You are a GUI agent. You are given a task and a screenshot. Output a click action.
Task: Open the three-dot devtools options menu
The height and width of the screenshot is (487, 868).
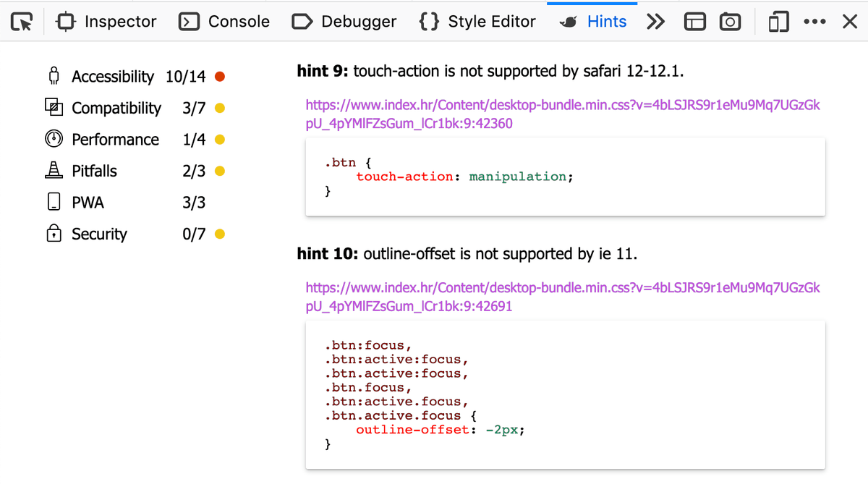tap(814, 22)
